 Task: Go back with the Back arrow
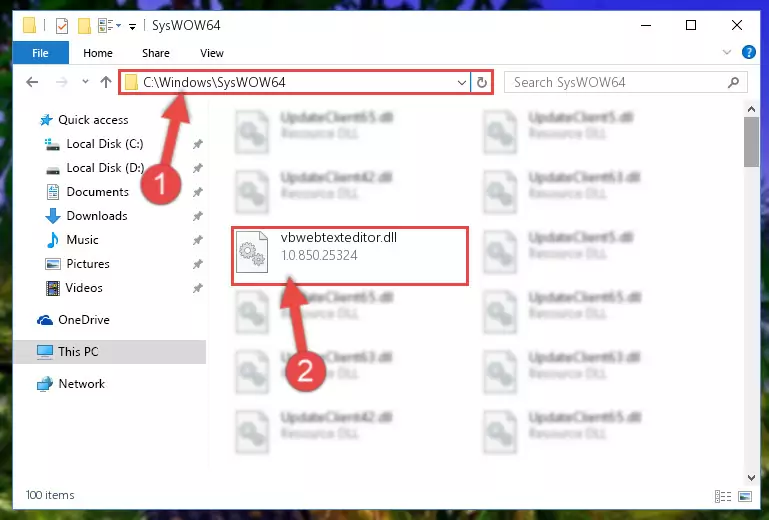32,82
